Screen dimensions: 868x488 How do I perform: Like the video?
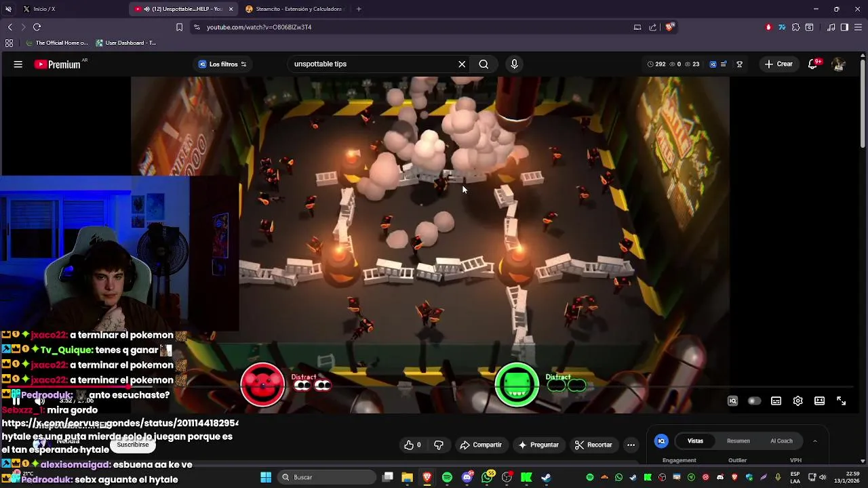412,445
